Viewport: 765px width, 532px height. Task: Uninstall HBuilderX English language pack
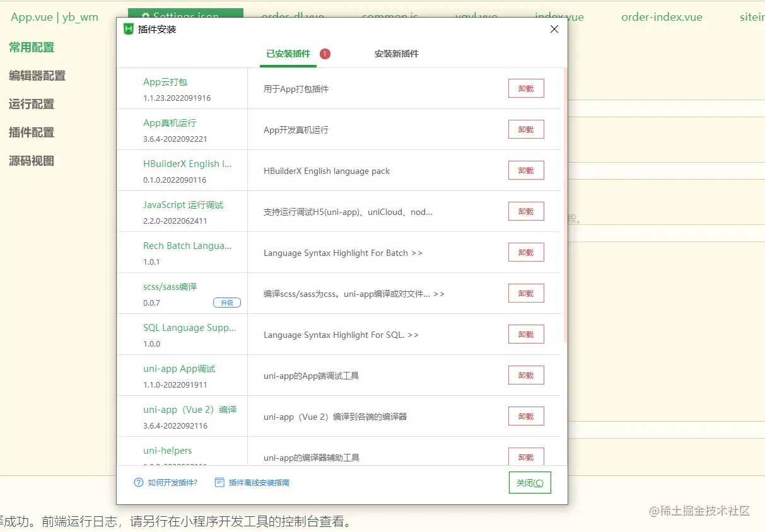526,171
